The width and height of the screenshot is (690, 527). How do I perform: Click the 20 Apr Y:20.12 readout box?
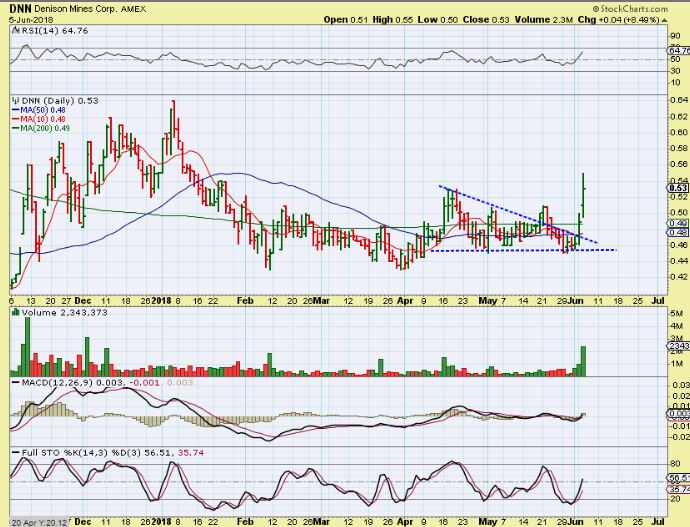tap(39, 523)
